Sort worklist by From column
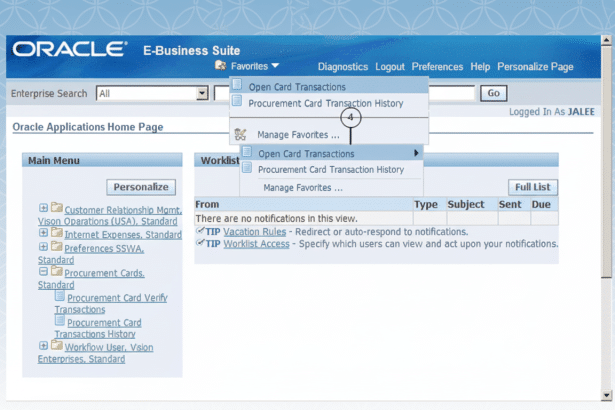The width and height of the screenshot is (615, 410). 207,204
